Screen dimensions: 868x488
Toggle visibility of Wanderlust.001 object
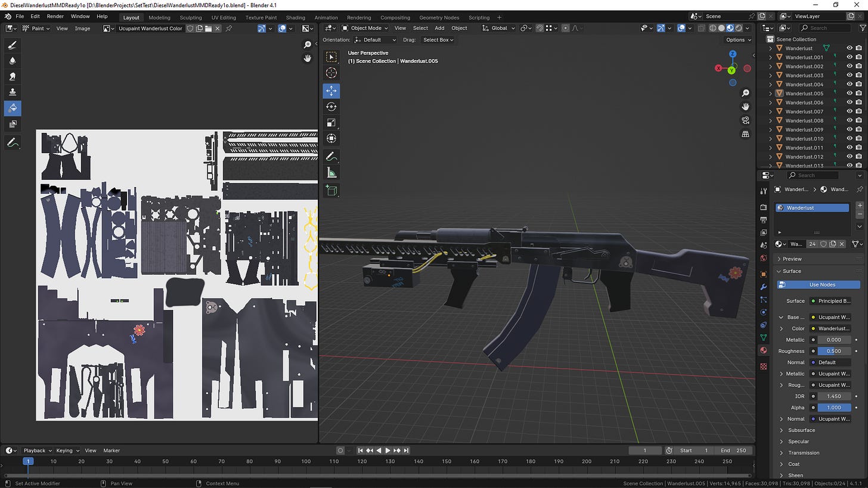pos(850,57)
